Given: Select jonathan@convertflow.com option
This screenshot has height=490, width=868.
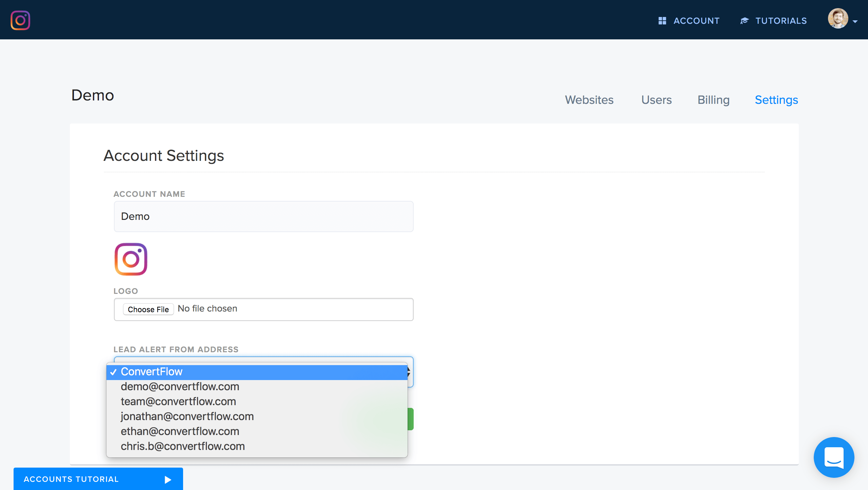Looking at the screenshot, I should [187, 417].
